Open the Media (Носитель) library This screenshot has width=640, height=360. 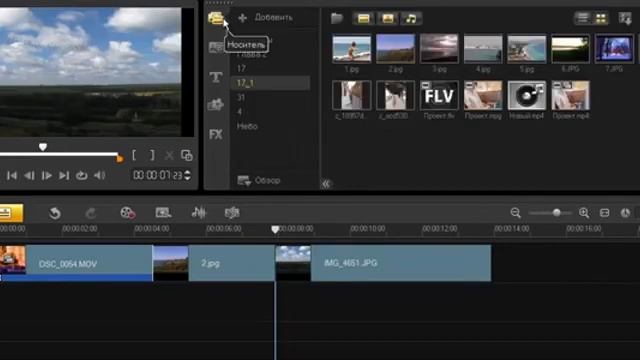[x=216, y=18]
